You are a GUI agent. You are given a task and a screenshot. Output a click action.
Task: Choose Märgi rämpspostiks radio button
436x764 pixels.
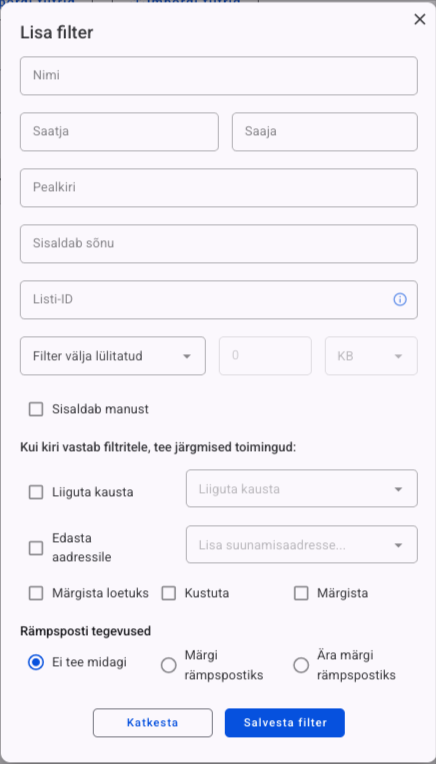point(169,665)
